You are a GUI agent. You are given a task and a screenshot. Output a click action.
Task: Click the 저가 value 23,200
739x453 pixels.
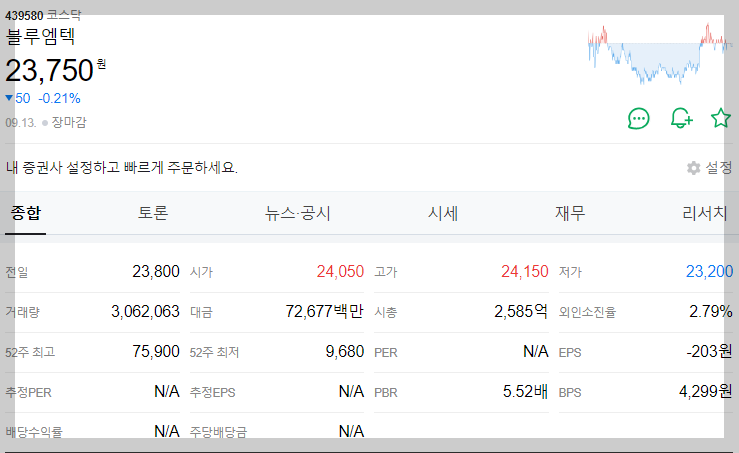coord(709,272)
